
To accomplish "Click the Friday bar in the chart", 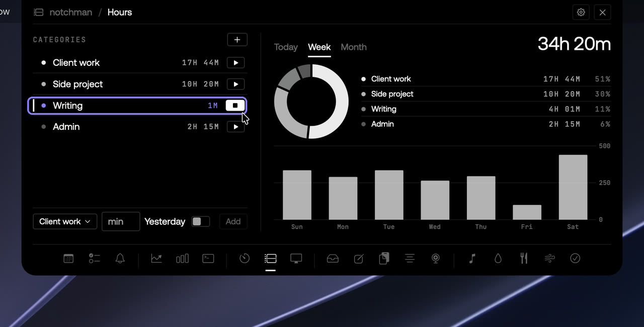I will point(527,212).
